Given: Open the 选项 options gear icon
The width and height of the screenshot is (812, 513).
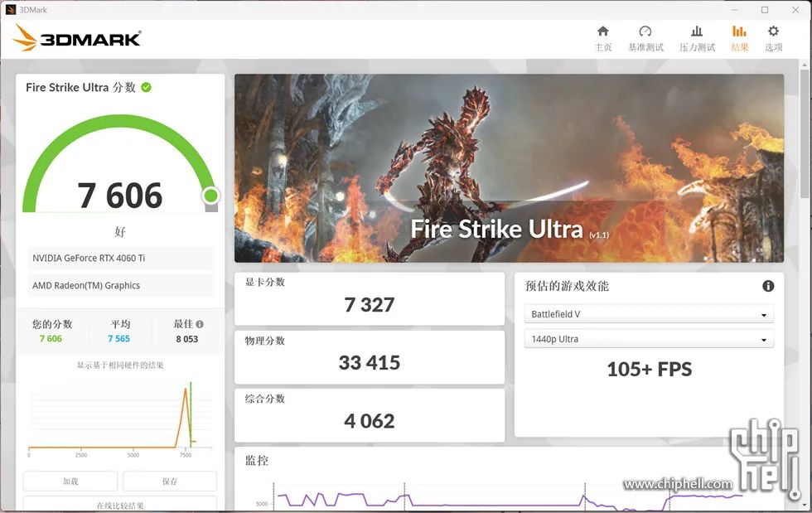Looking at the screenshot, I should 773,31.
